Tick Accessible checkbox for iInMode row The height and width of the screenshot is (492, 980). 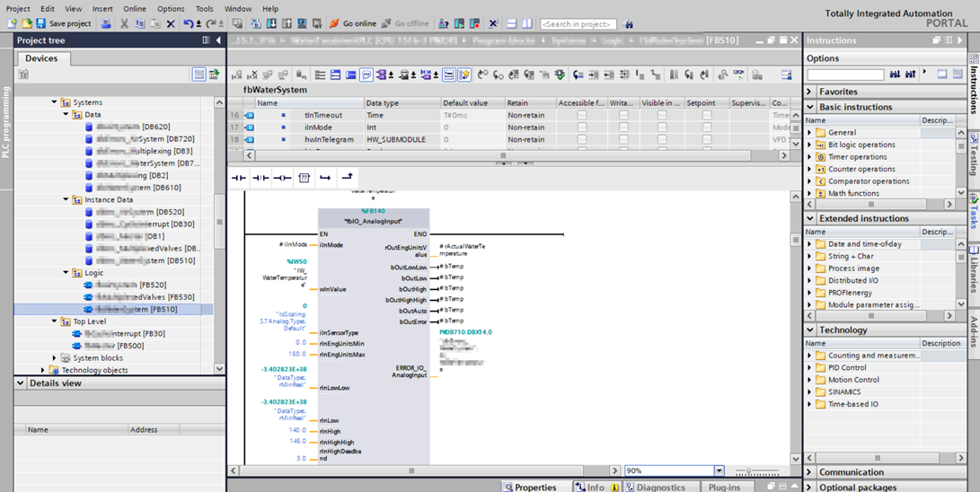point(582,127)
